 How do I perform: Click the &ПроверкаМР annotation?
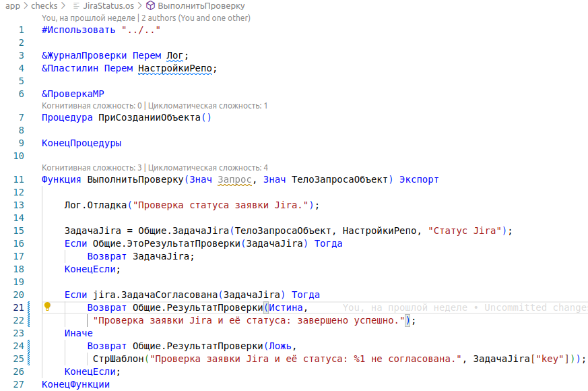click(73, 94)
